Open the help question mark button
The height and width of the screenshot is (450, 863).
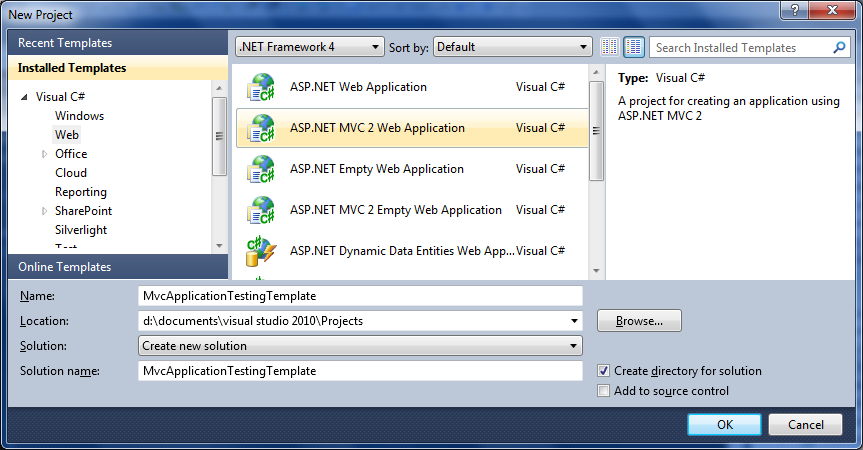point(794,10)
